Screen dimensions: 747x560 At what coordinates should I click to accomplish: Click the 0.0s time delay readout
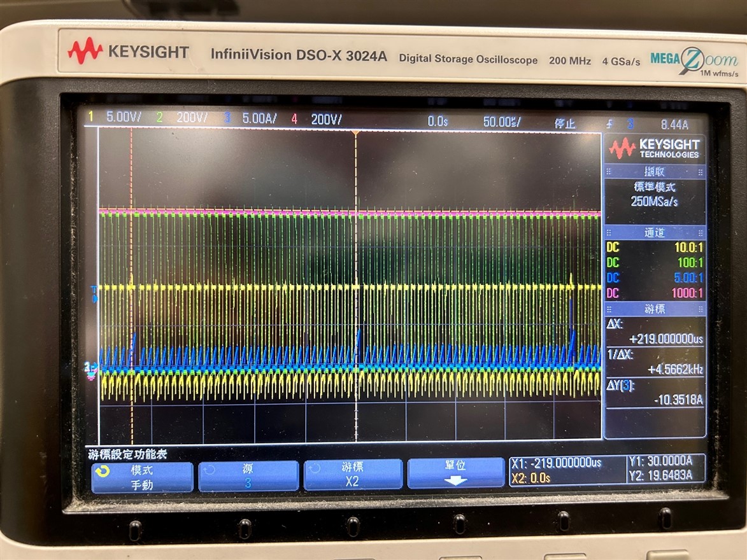(438, 122)
